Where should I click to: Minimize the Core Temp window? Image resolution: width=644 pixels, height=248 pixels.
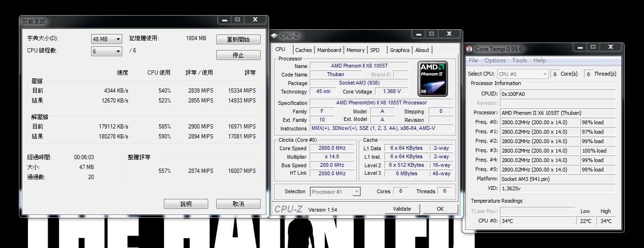[580, 47]
